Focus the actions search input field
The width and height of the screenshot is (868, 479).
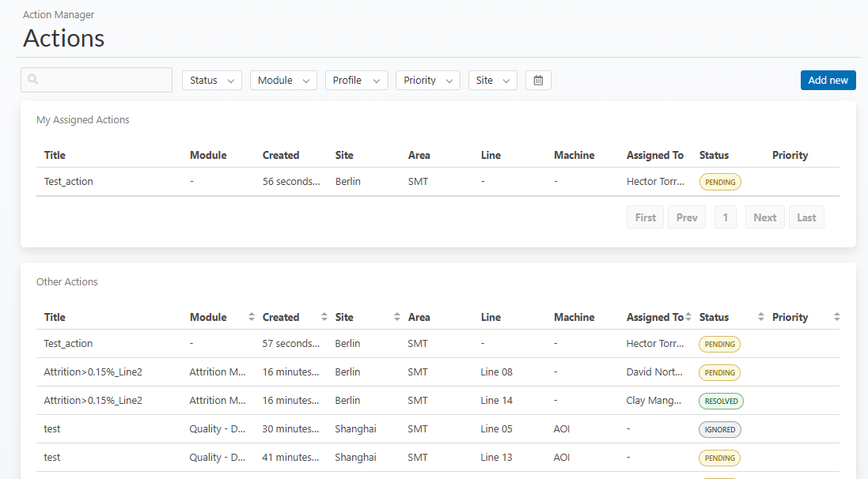[x=103, y=80]
